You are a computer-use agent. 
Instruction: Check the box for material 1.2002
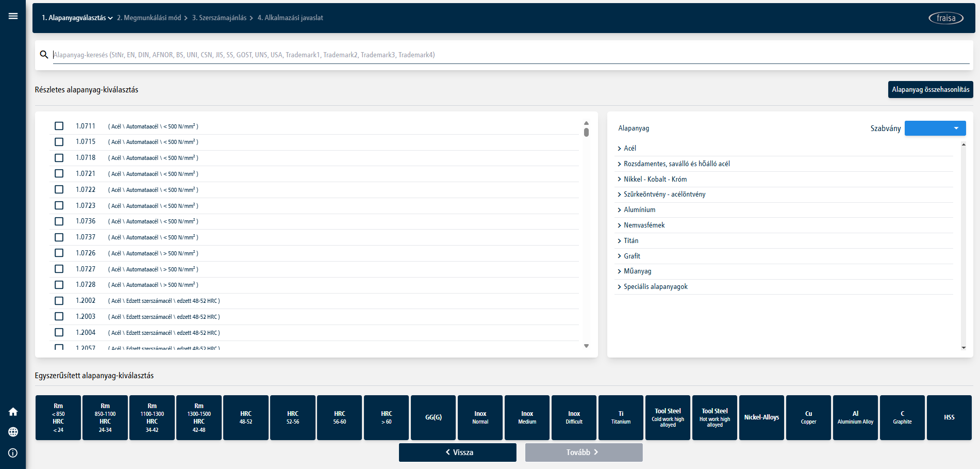(59, 301)
